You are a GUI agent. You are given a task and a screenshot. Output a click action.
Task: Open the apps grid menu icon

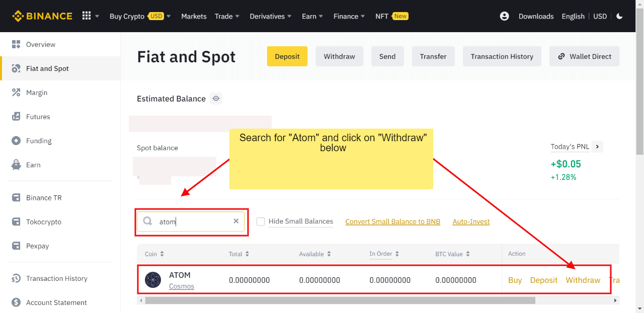tap(86, 16)
